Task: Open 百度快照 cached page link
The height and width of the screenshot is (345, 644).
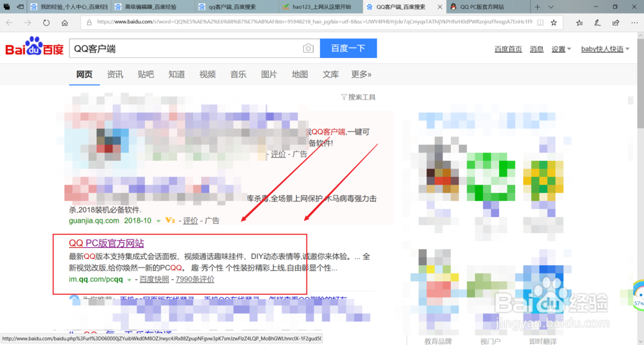Action: tap(154, 279)
